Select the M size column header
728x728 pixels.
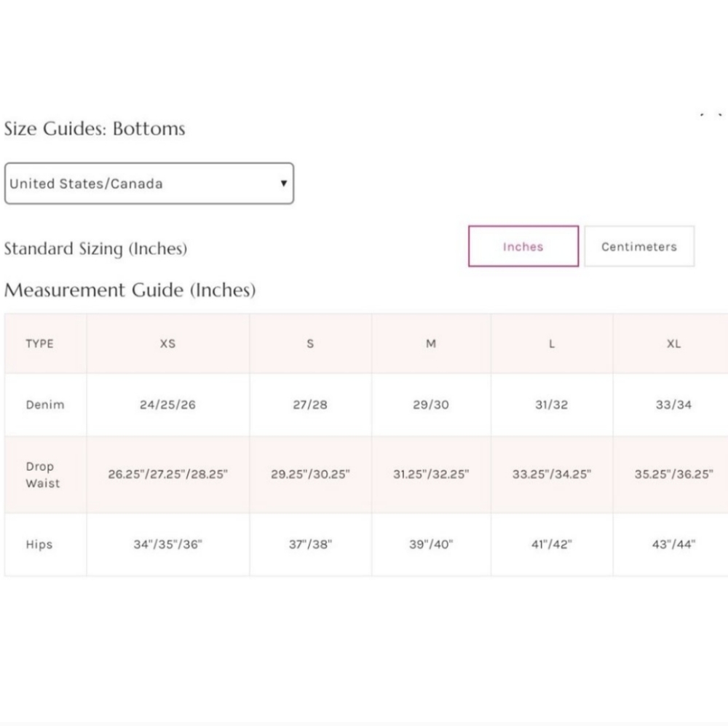[x=431, y=344]
